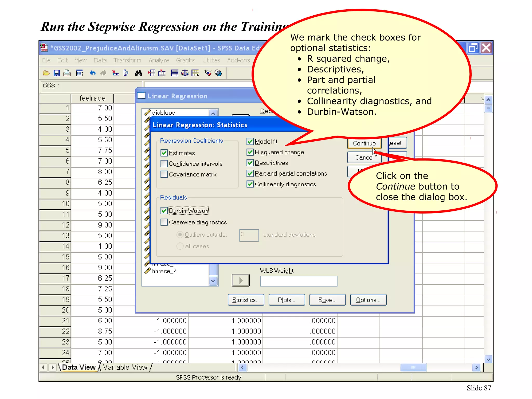Image resolution: width=532 pixels, height=399 pixels.
Task: Click the feelrace column header
Action: [x=92, y=98]
